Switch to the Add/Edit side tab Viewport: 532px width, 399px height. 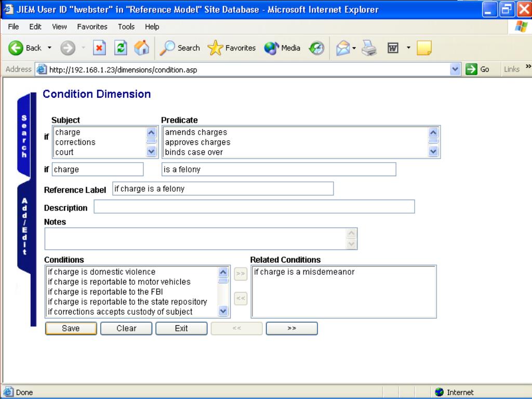(x=24, y=227)
